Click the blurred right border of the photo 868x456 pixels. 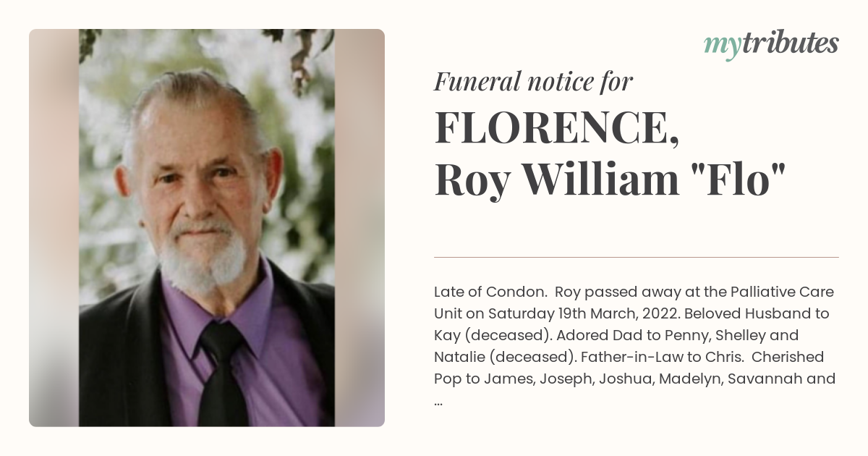pos(359,228)
